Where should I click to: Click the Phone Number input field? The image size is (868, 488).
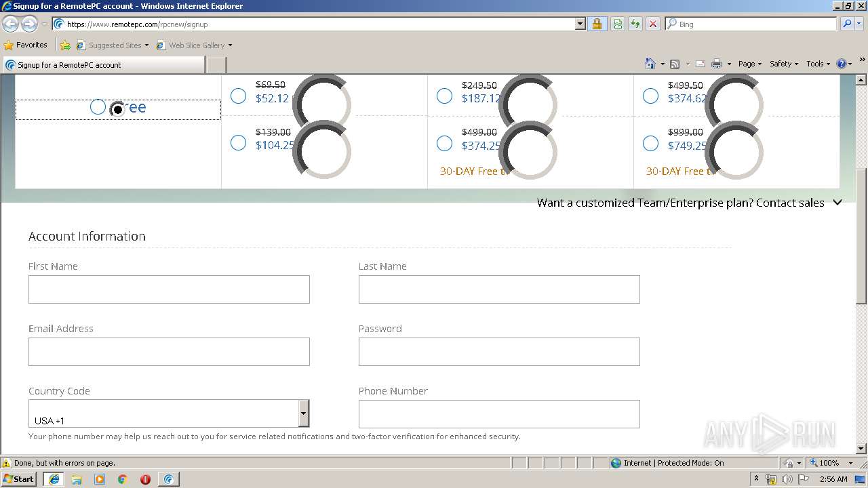coord(499,414)
